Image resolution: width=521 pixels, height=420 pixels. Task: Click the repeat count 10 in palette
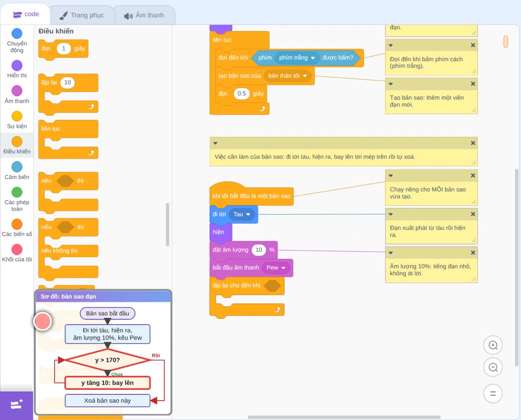[67, 82]
